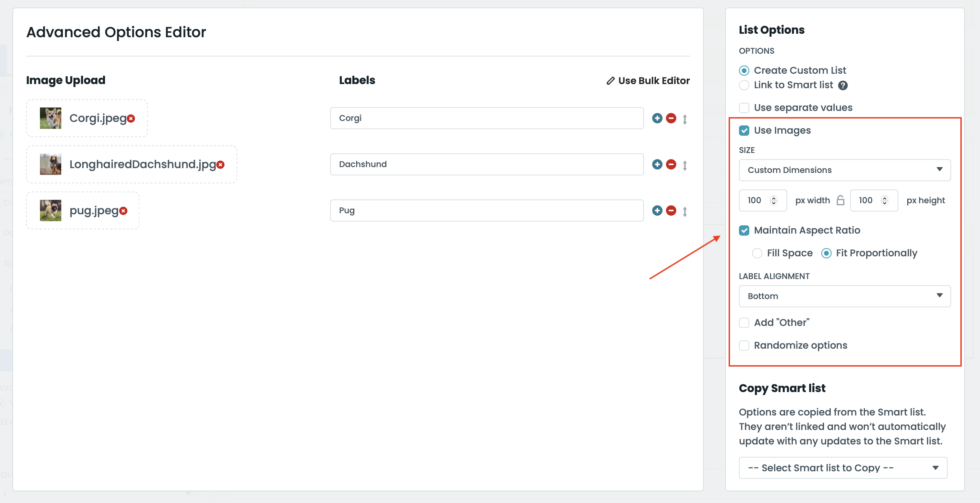Viewport: 980px width, 503px height.
Task: Click the aspect ratio lock icon
Action: 841,200
